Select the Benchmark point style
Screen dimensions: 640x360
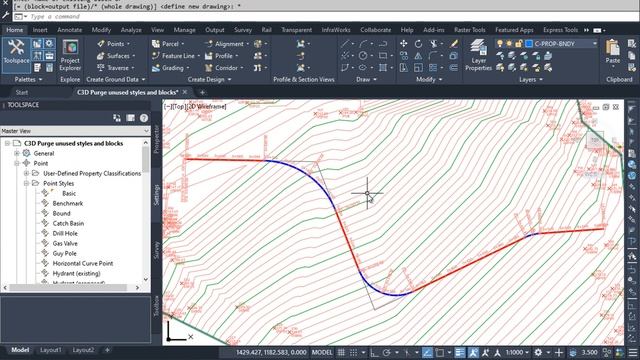coord(68,203)
